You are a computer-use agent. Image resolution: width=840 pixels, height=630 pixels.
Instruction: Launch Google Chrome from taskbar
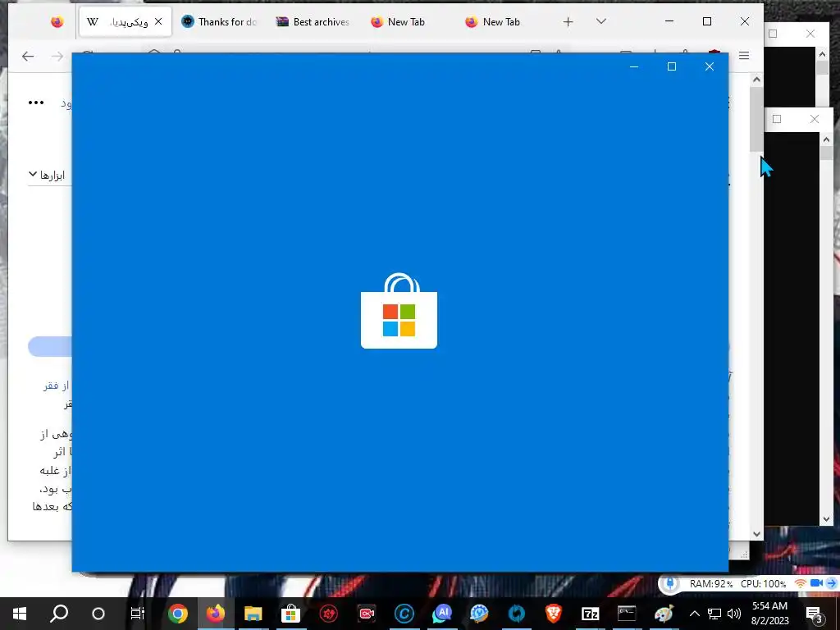tap(177, 614)
